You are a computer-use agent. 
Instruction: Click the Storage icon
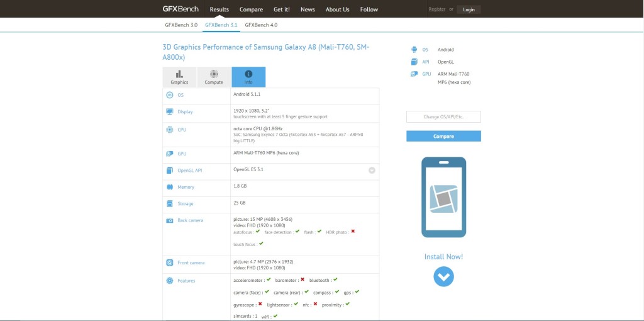tap(170, 204)
